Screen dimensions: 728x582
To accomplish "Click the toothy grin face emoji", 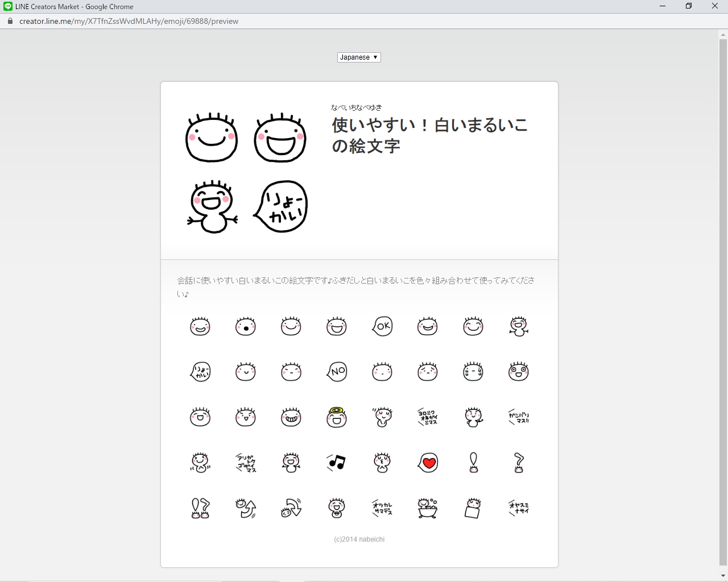I will coord(291,417).
